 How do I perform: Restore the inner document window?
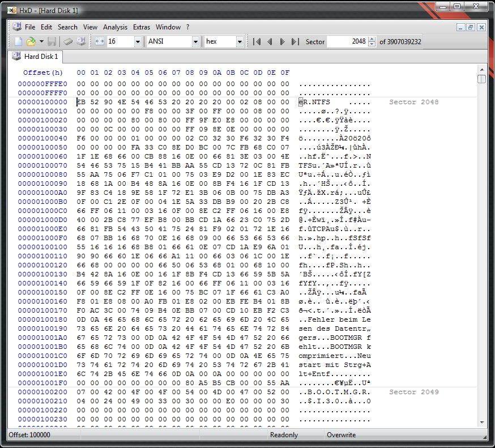[471, 27]
